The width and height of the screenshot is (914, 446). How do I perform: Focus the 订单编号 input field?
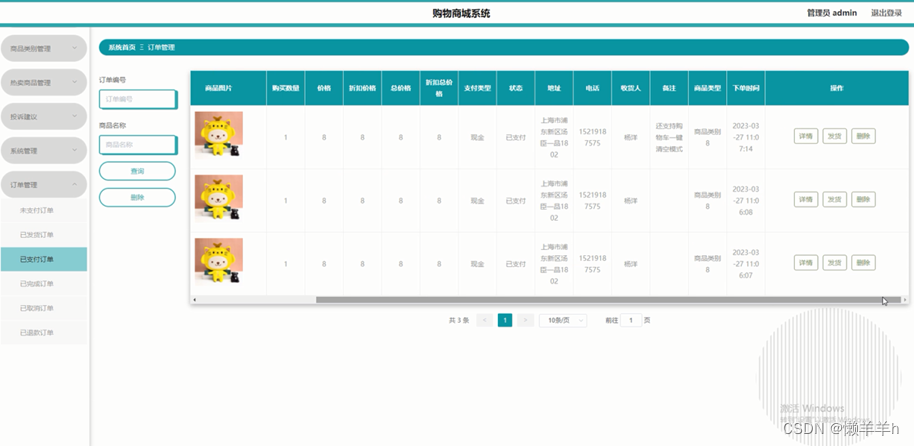[138, 99]
